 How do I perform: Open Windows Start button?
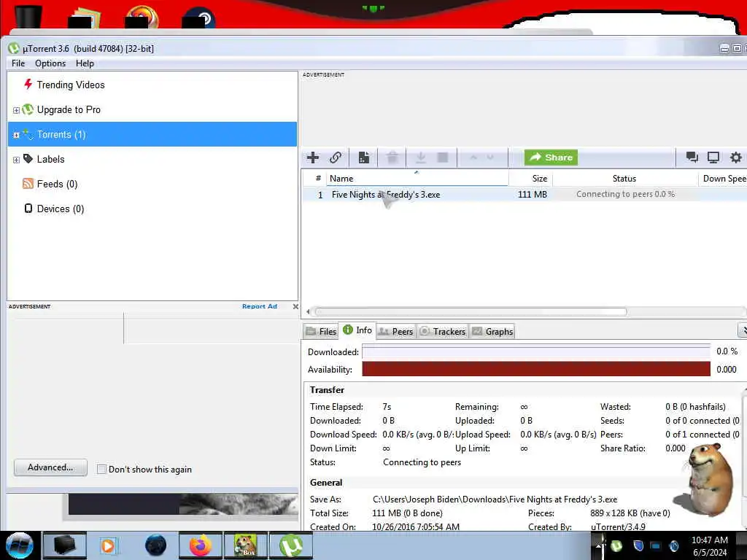coord(20,545)
